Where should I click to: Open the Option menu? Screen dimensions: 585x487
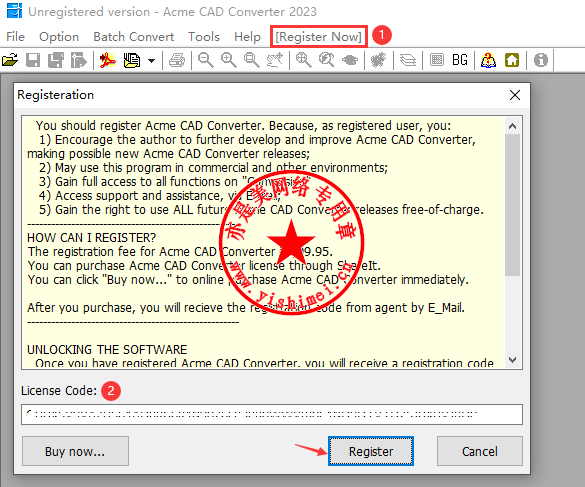(59, 37)
